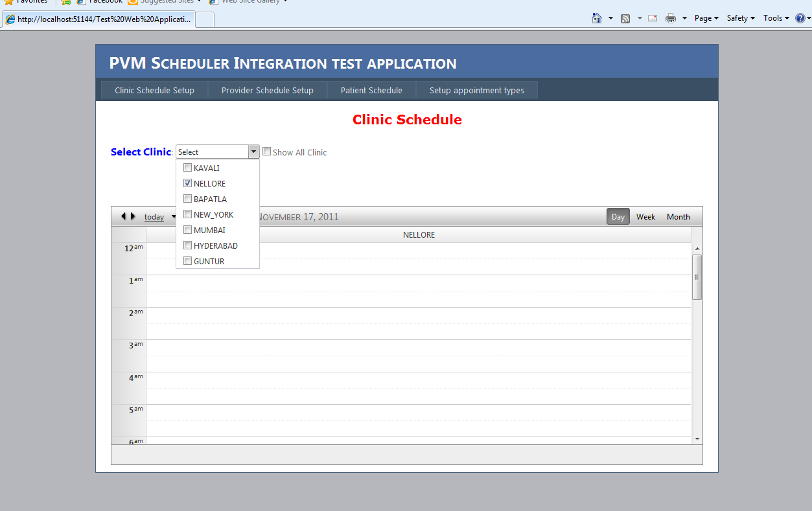The image size is (812, 511).
Task: Switch scheduler to Week view
Action: (645, 216)
